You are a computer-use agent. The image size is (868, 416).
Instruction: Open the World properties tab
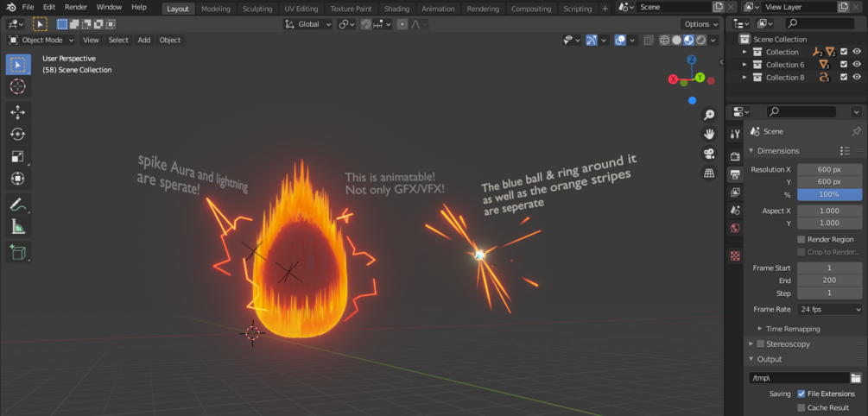735,228
